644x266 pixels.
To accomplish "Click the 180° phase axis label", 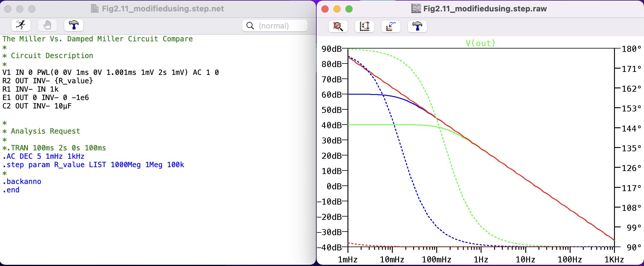I will (x=631, y=49).
